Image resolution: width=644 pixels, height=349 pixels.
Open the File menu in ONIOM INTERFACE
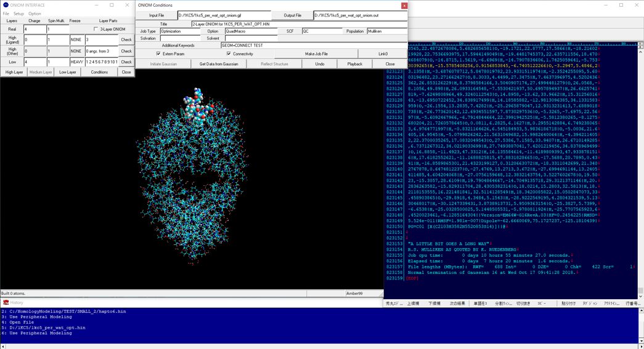[x=6, y=14]
